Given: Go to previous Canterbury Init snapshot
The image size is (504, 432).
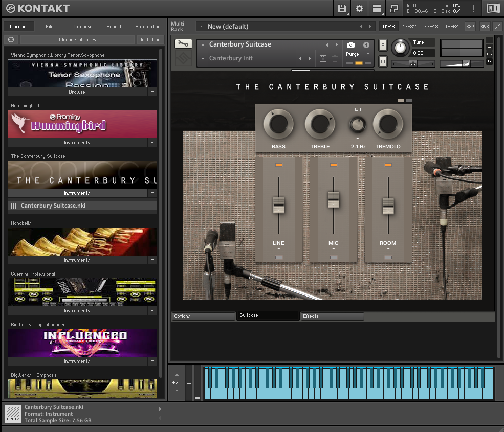Looking at the screenshot, I should pyautogui.click(x=300, y=58).
